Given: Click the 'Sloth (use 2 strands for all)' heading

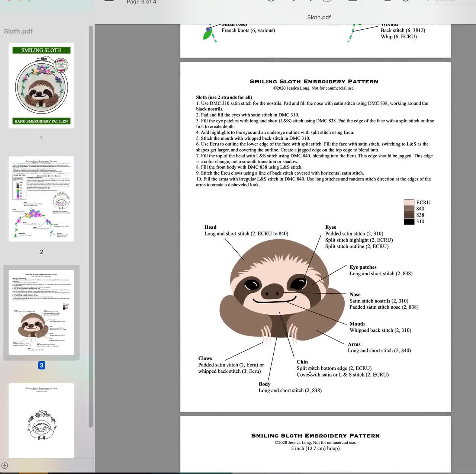Looking at the screenshot, I should coord(224,97).
